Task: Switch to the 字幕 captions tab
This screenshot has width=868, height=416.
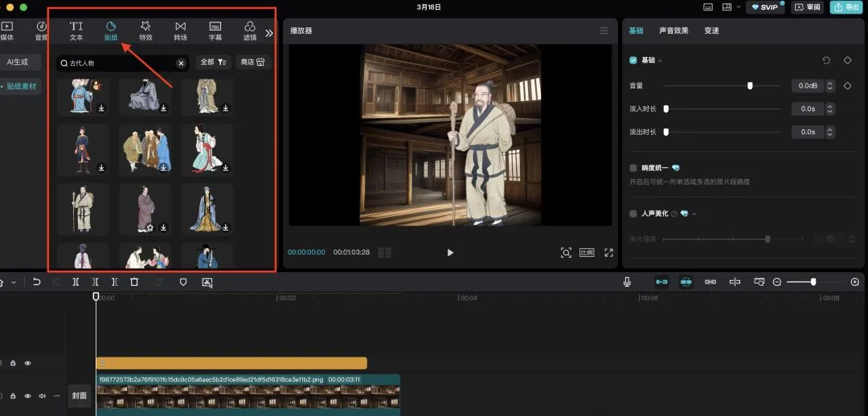Action: [215, 31]
